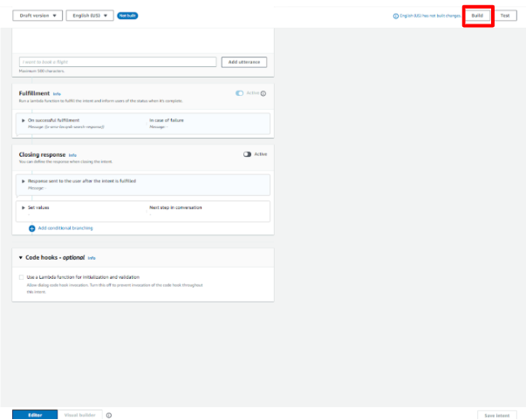The width and height of the screenshot is (526, 420).
Task: Expand Response sent to the user after fulfillment
Action: tap(24, 181)
